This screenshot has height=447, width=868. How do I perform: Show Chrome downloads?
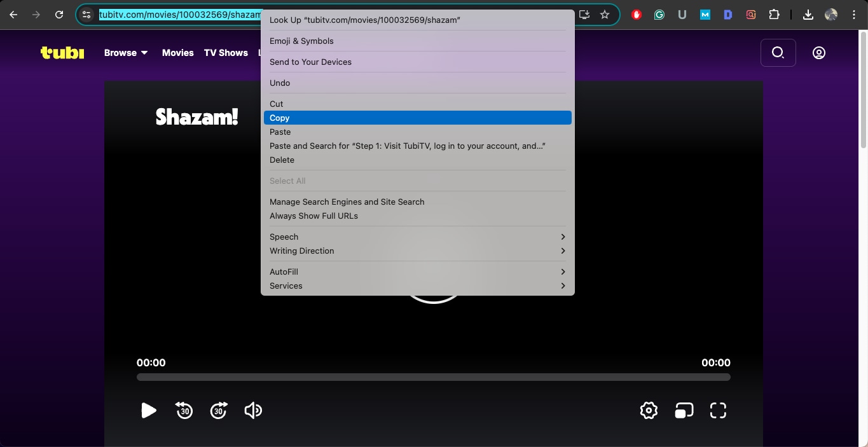(x=808, y=15)
